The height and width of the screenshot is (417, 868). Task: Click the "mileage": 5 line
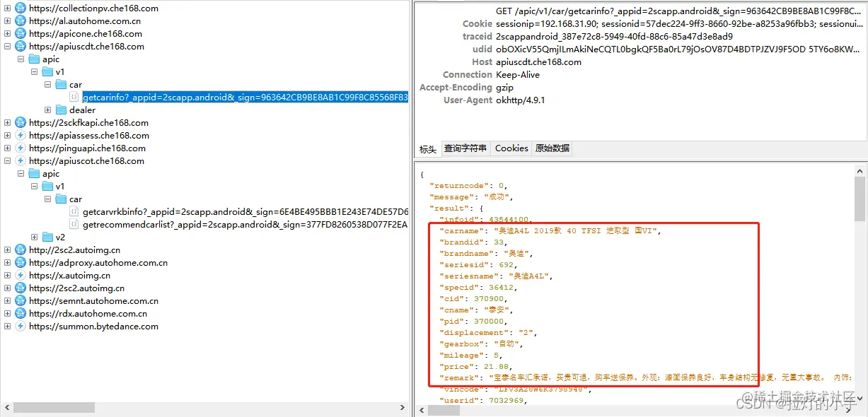tap(473, 356)
